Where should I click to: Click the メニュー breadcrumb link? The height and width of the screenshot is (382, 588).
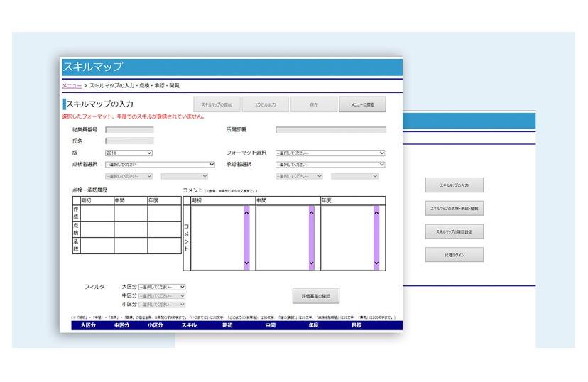[x=71, y=85]
